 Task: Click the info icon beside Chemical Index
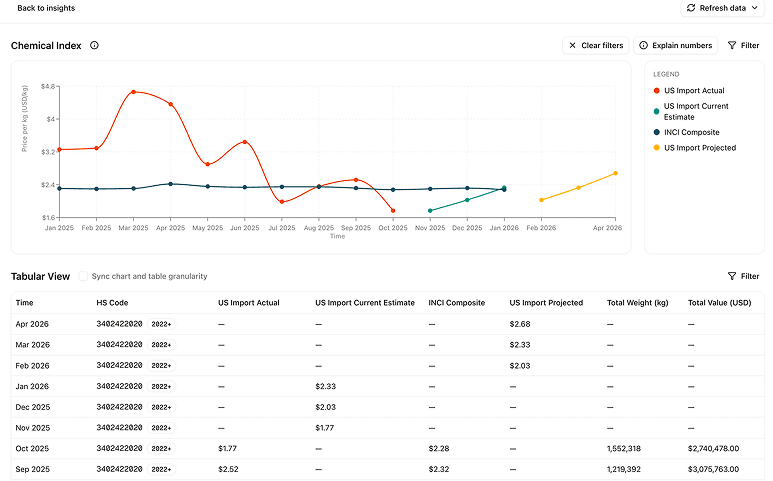click(x=94, y=45)
